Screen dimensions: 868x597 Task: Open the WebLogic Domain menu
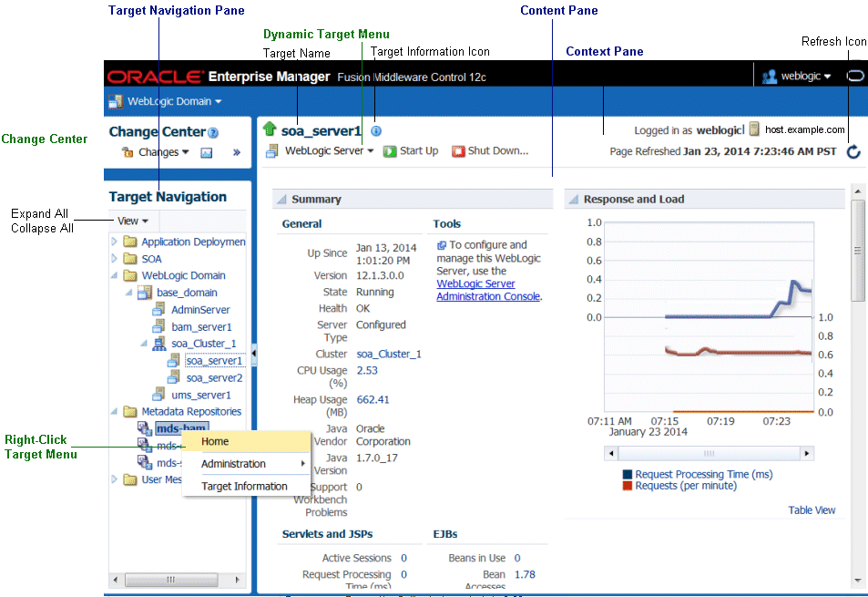[174, 101]
